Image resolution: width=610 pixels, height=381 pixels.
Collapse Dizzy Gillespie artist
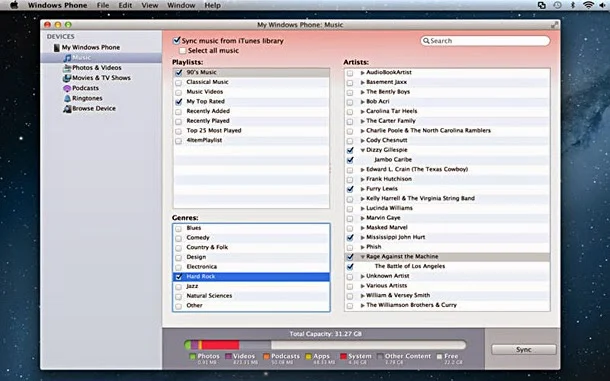tap(363, 150)
